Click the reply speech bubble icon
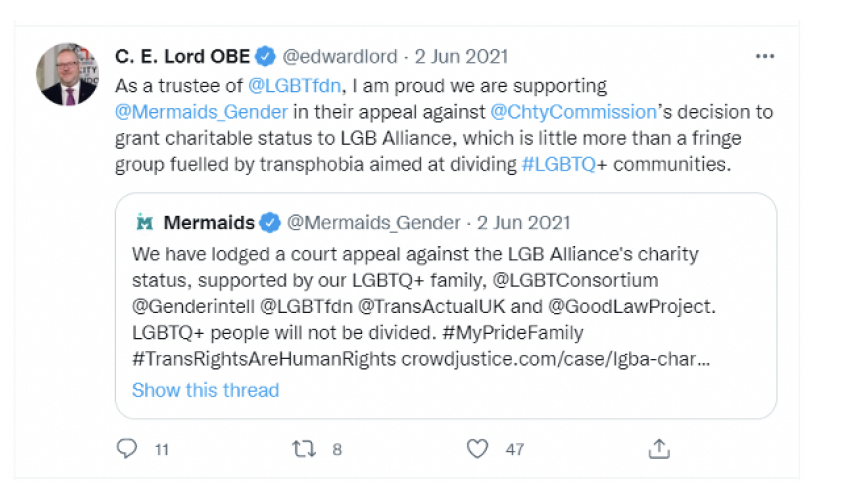This screenshot has height=493, width=846. click(x=126, y=449)
